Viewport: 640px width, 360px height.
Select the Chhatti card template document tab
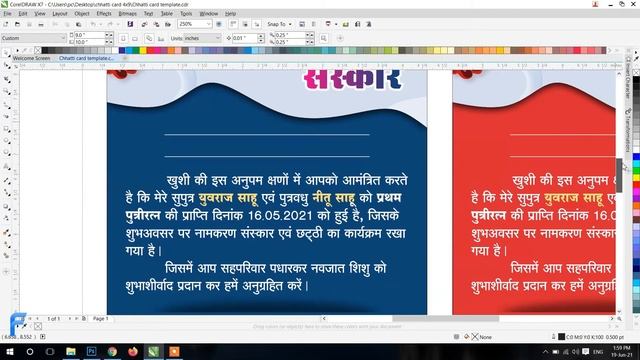click(86, 58)
